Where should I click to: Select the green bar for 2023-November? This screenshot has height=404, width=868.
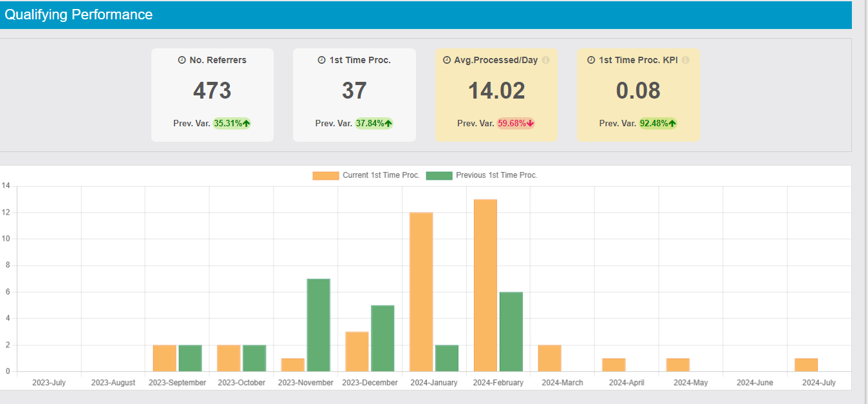(318, 325)
